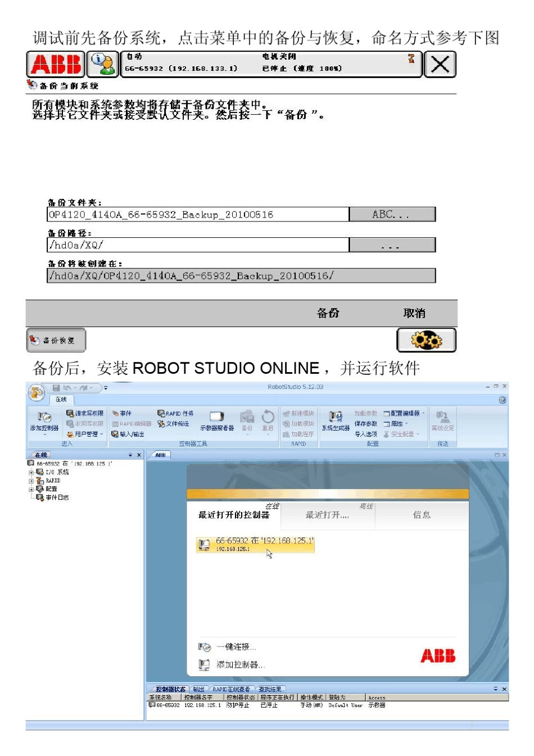
Task: Click 收回写权限 in the ribbon
Action: click(x=85, y=424)
